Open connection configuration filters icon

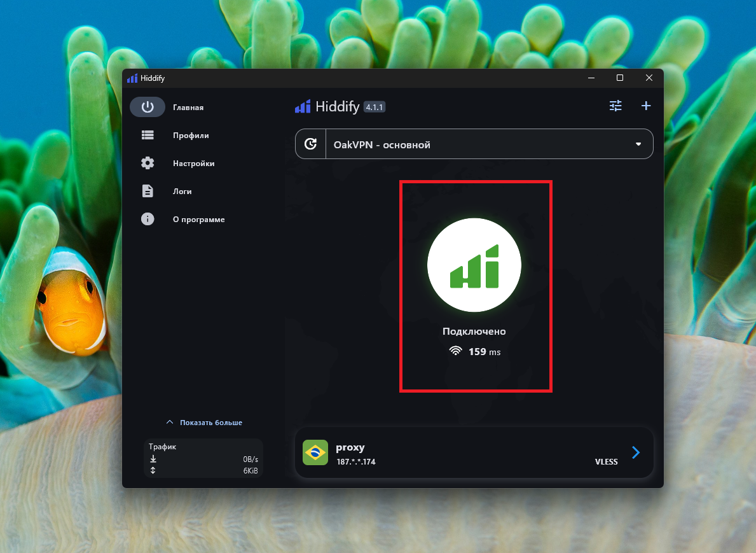tap(615, 106)
